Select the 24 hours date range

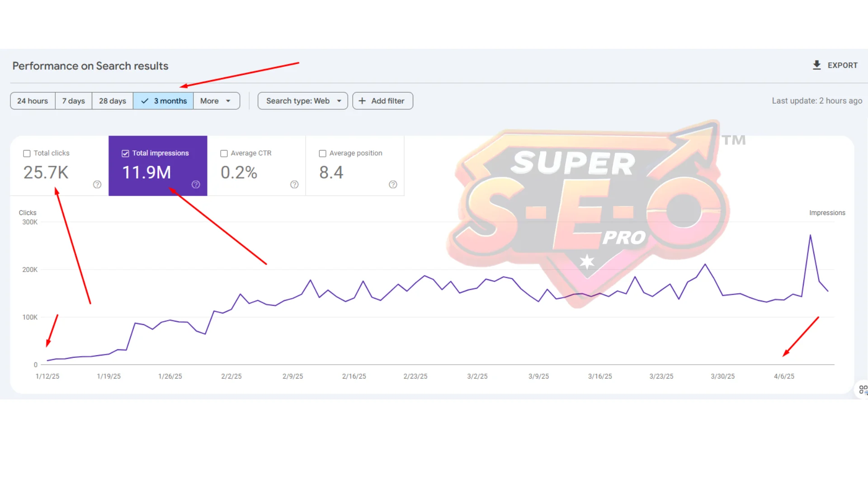point(33,101)
